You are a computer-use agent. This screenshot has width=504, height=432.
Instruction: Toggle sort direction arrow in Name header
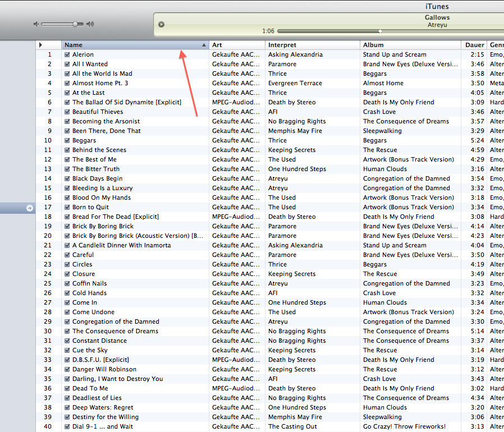(x=204, y=45)
